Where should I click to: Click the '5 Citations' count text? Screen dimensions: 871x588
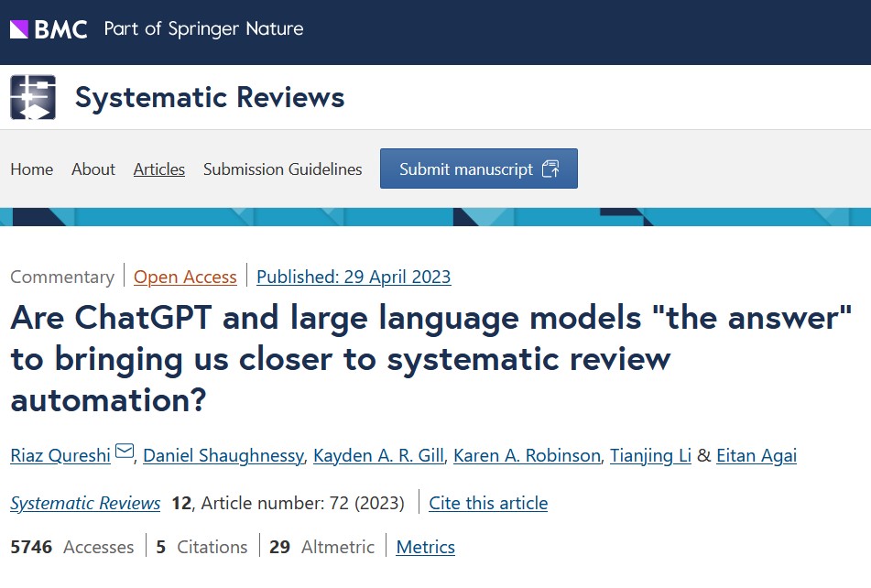[x=201, y=547]
